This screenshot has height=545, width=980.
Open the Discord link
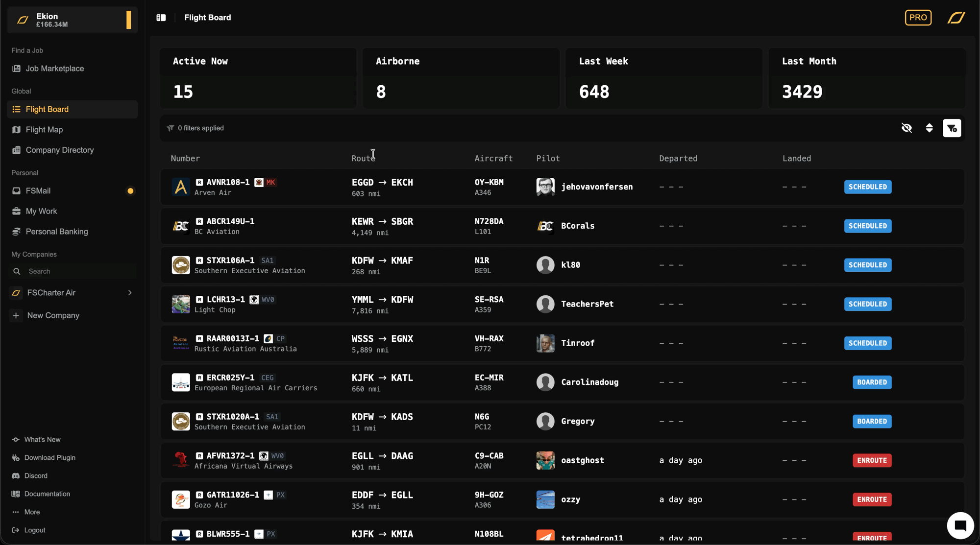click(x=36, y=476)
